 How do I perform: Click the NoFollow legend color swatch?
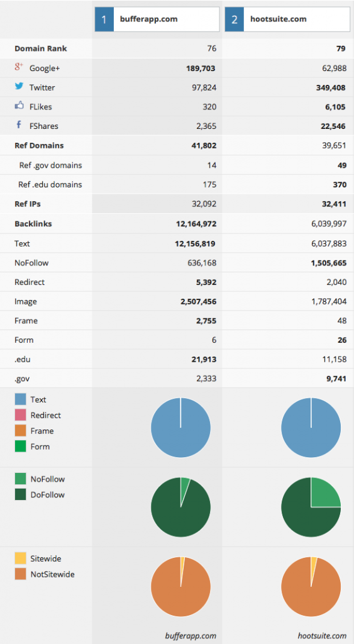tap(21, 479)
